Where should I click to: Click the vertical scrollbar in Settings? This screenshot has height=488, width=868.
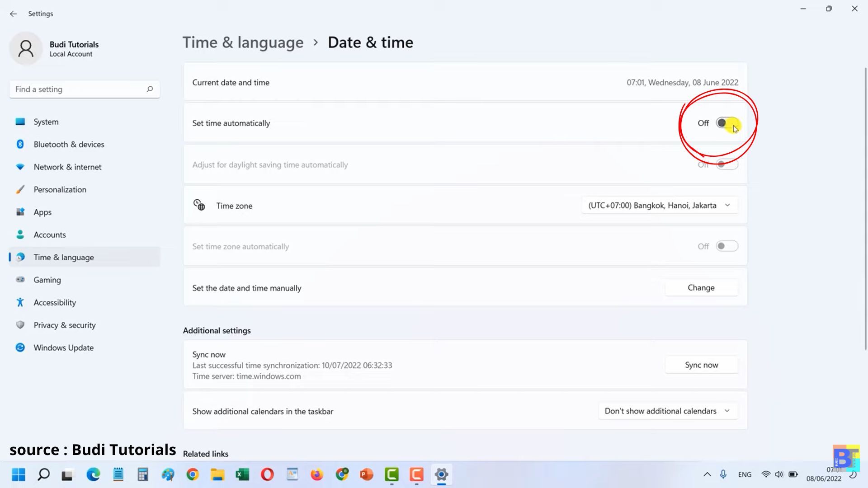(x=865, y=209)
